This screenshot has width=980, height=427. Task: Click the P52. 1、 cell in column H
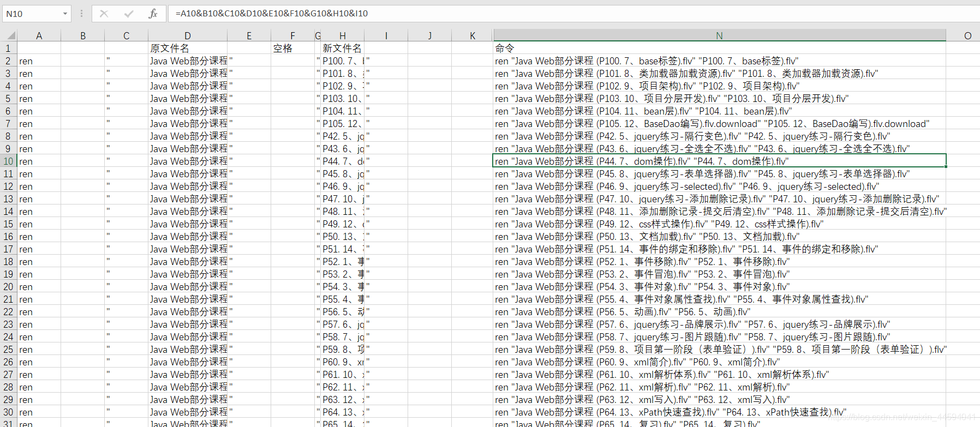coord(343,262)
